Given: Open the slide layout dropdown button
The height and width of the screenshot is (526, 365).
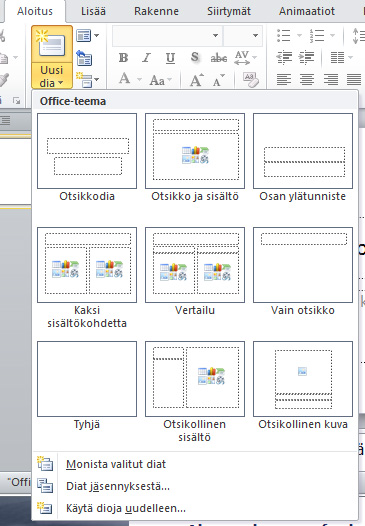Looking at the screenshot, I should (x=88, y=35).
